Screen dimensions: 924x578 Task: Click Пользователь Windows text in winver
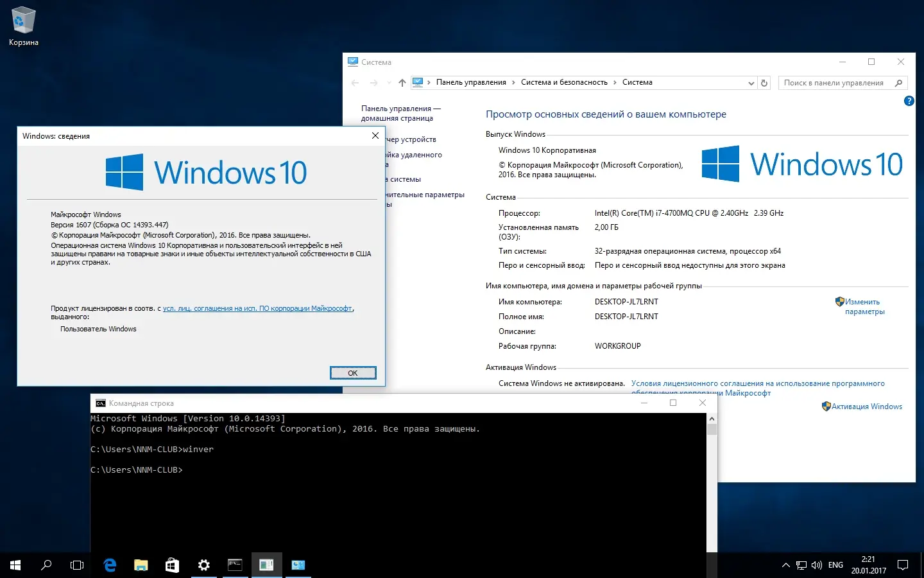click(x=98, y=329)
